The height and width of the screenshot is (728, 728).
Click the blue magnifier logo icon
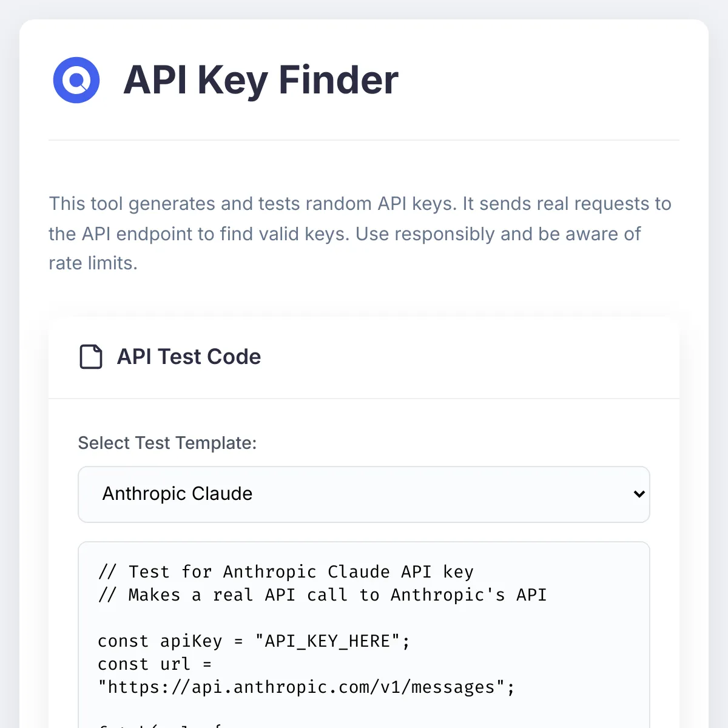[76, 80]
